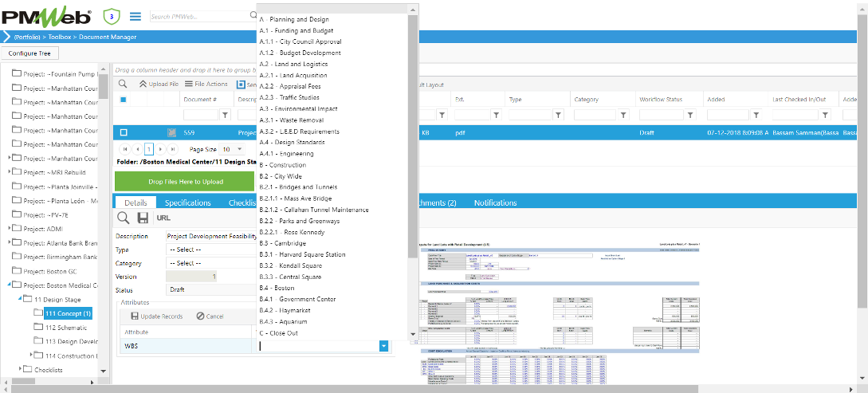
Task: Collapse the 11 Design Stage folder
Action: coord(21,299)
